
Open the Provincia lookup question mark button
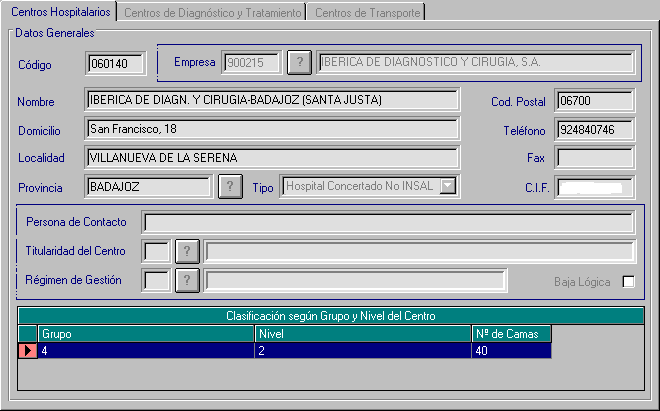click(x=230, y=187)
